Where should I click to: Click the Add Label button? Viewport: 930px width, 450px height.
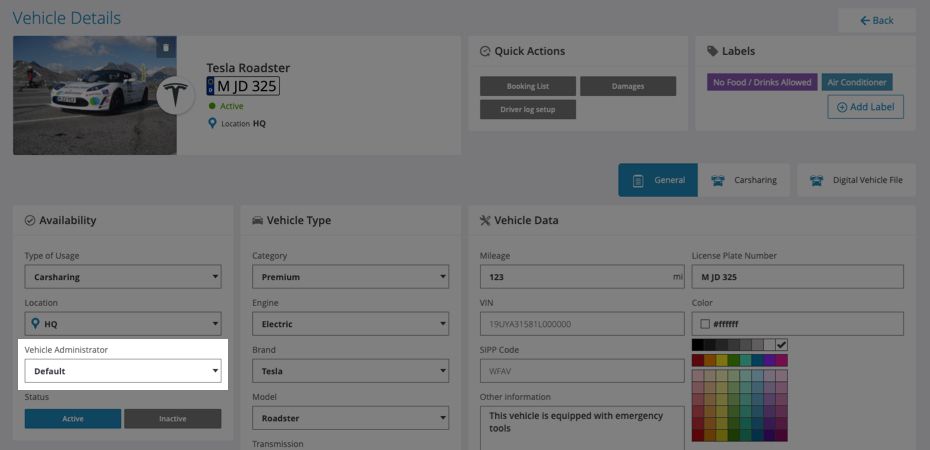[865, 107]
